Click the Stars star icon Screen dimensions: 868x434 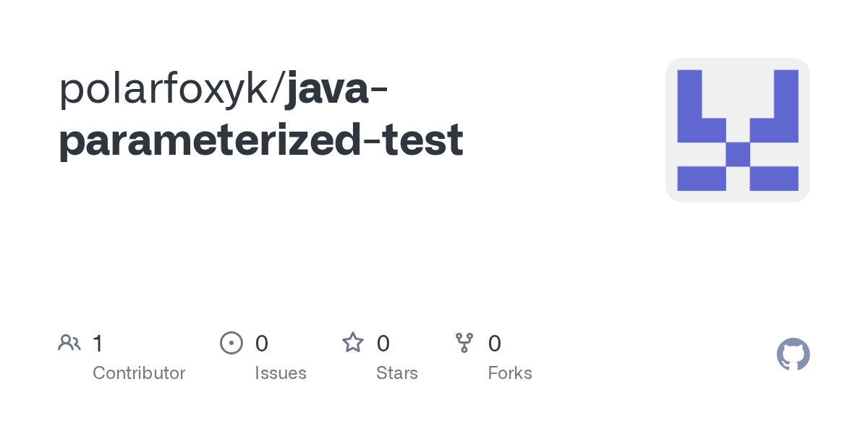coord(353,343)
